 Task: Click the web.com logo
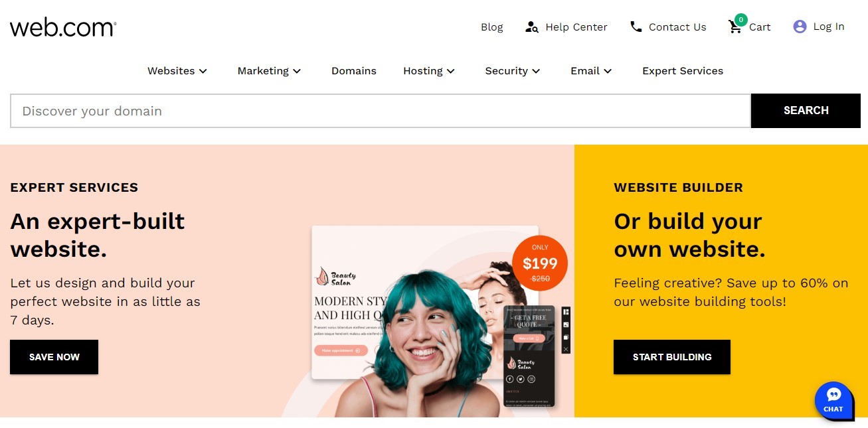tap(63, 27)
